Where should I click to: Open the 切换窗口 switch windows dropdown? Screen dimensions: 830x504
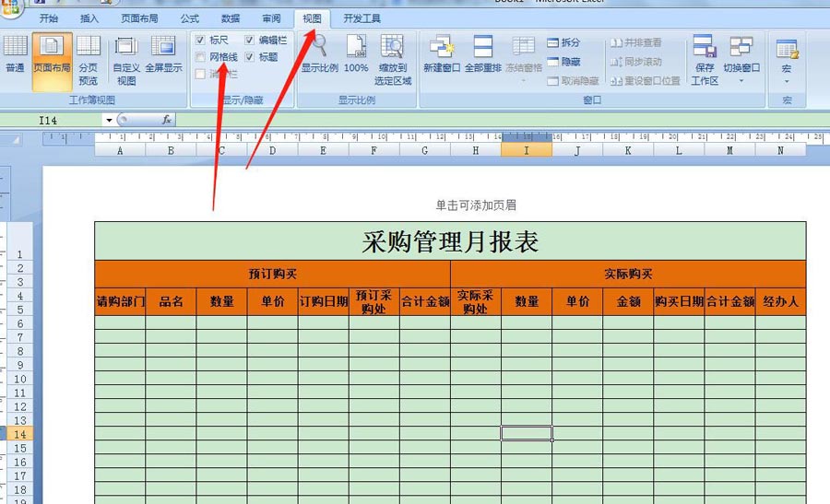(741, 59)
